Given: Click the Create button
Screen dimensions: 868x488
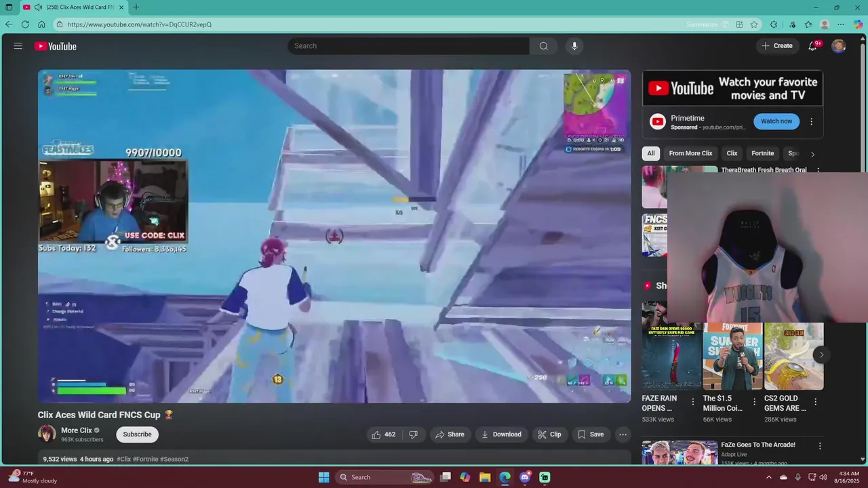Looking at the screenshot, I should point(777,46).
